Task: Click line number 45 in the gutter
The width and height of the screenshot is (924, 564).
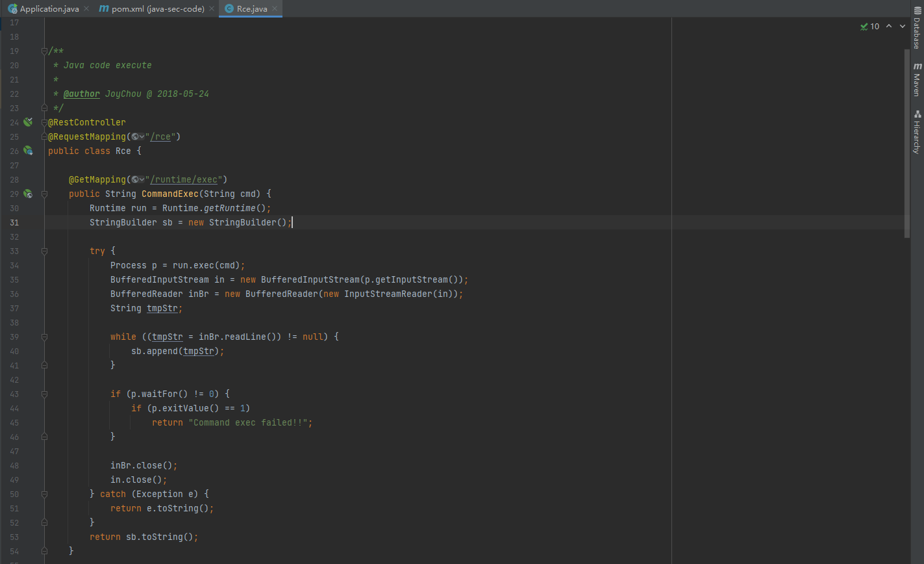Action: click(x=14, y=422)
